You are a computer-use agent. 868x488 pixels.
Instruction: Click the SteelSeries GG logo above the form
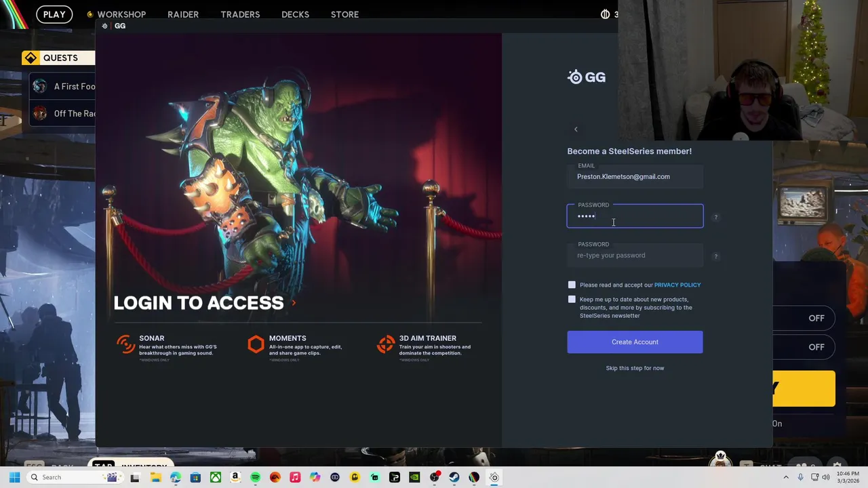[x=587, y=77]
